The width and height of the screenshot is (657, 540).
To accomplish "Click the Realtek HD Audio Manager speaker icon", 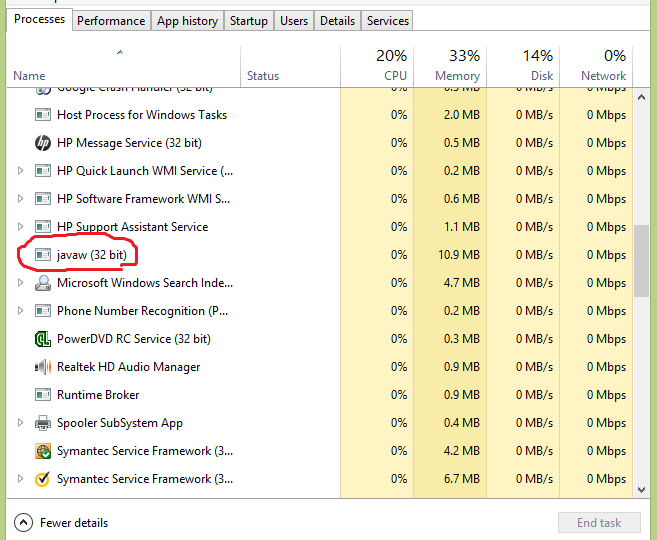I will point(43,367).
